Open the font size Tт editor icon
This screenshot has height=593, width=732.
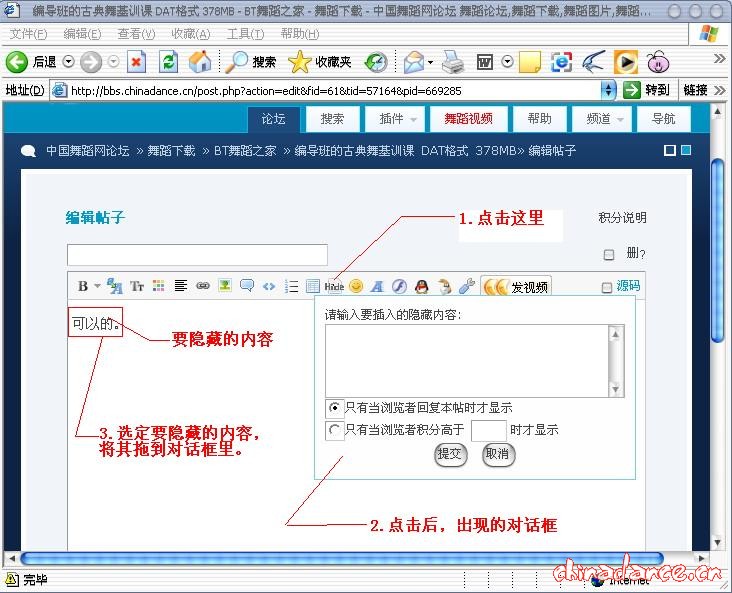pyautogui.click(x=136, y=286)
